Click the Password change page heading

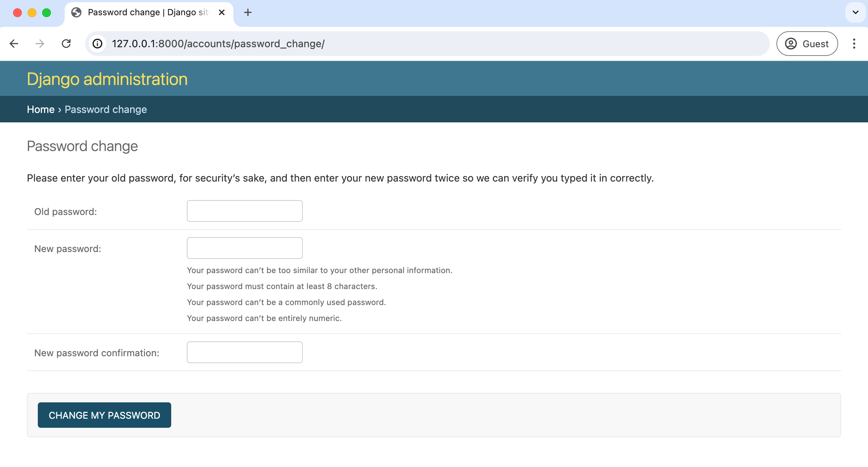[x=83, y=146]
